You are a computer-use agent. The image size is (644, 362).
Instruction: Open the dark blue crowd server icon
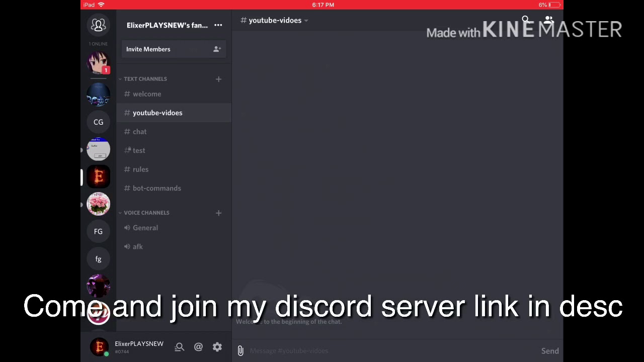[x=98, y=95]
